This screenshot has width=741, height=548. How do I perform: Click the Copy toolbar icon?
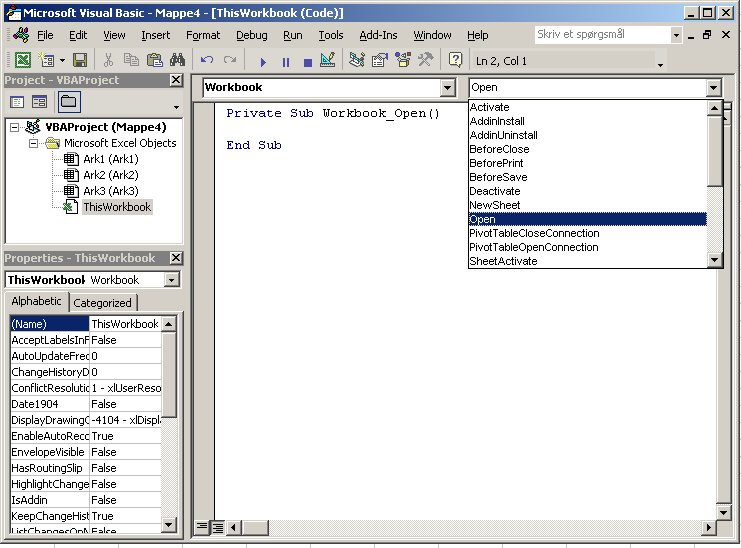point(131,60)
